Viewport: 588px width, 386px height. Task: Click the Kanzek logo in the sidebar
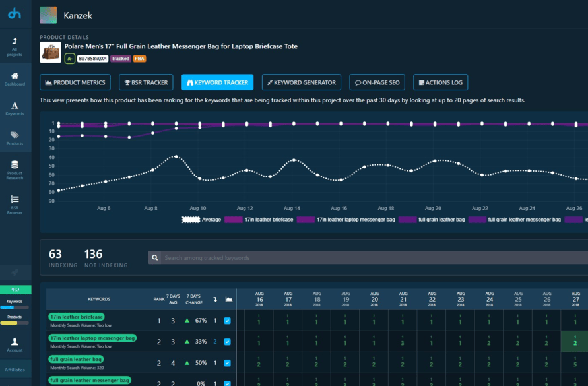[15, 14]
